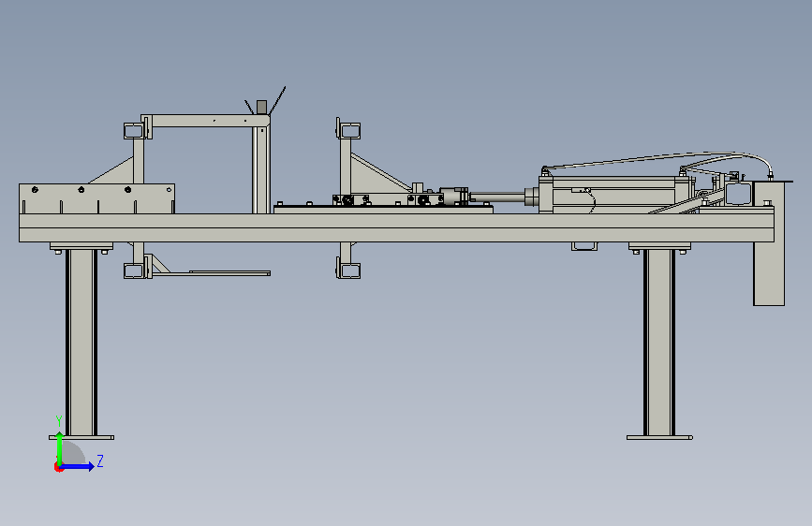Viewport: 812px width, 526px height.
Task: Select the Y label on the coordinate triad
Action: [x=59, y=420]
